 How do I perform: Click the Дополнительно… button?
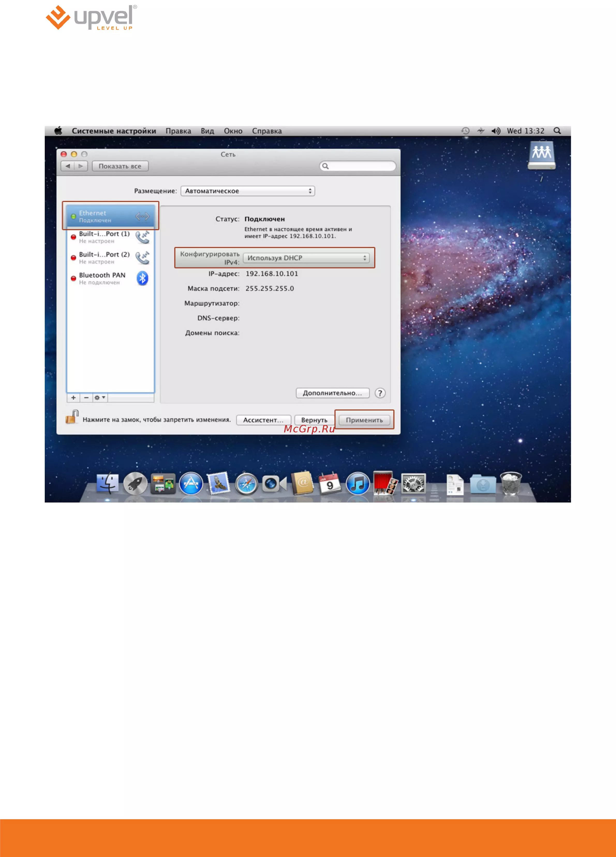coord(332,393)
